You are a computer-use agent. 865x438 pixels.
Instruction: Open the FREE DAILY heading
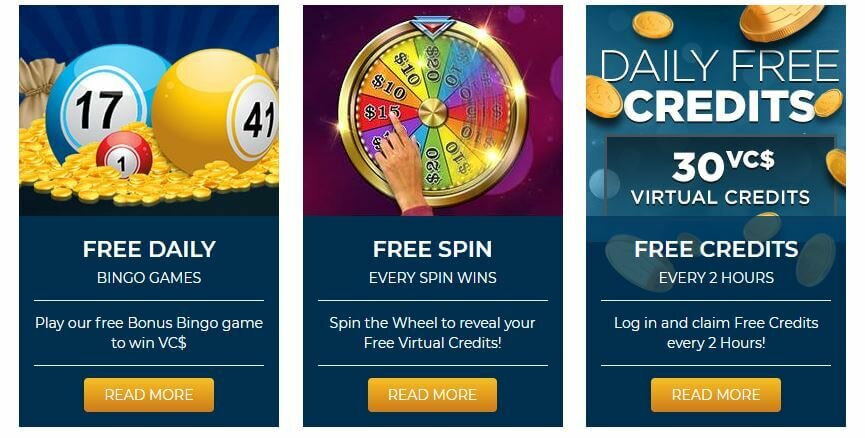[x=149, y=249]
